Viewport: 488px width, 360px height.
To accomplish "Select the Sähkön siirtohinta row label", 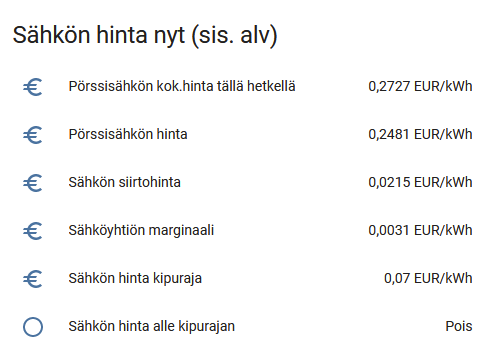I will click(x=125, y=182).
